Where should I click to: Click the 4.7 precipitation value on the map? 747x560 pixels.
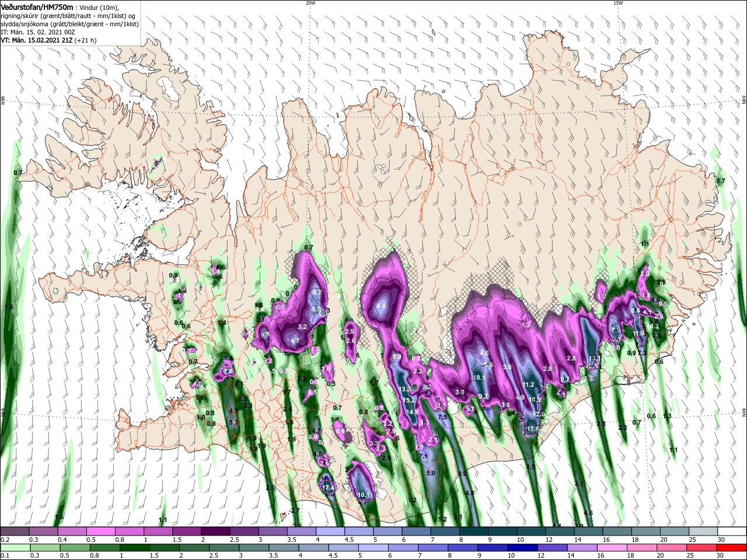click(x=295, y=341)
